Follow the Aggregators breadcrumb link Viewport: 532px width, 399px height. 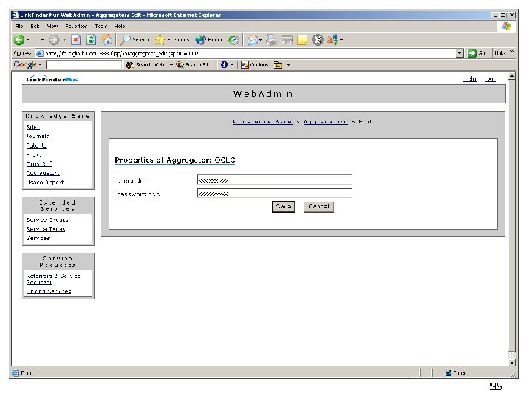(325, 122)
